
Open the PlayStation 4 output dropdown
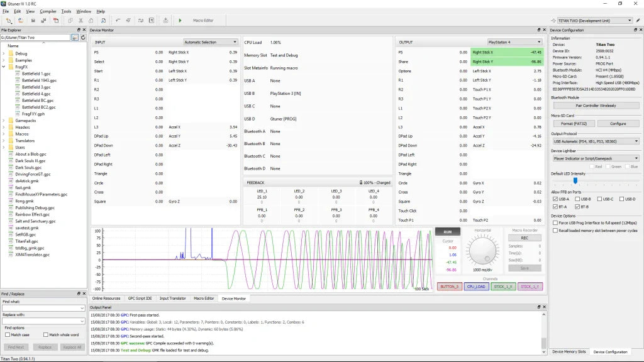tap(515, 42)
